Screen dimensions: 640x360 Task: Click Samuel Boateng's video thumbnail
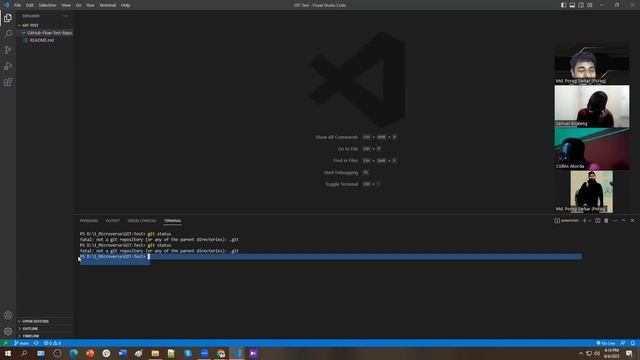pos(592,106)
